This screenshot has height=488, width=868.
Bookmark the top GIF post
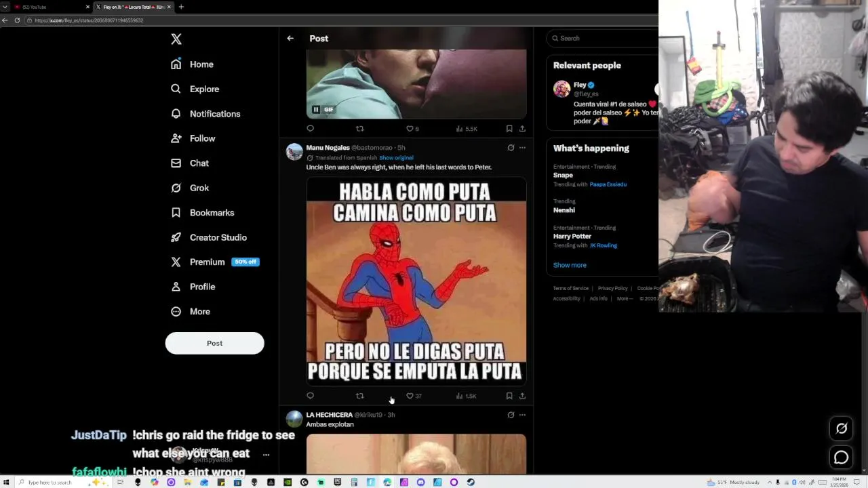point(509,129)
